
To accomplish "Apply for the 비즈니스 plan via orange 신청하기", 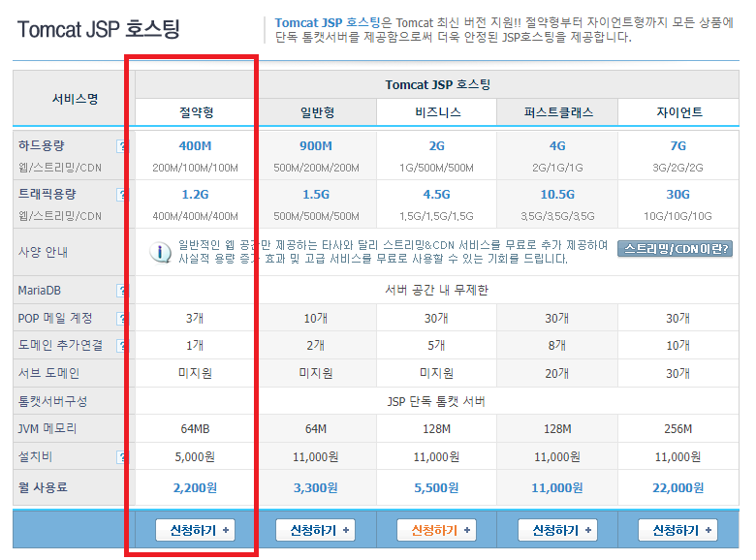I will click(x=436, y=530).
